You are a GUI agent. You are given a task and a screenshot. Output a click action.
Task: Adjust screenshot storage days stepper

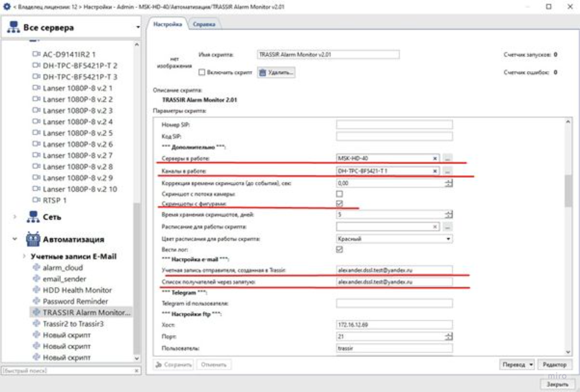(x=449, y=215)
